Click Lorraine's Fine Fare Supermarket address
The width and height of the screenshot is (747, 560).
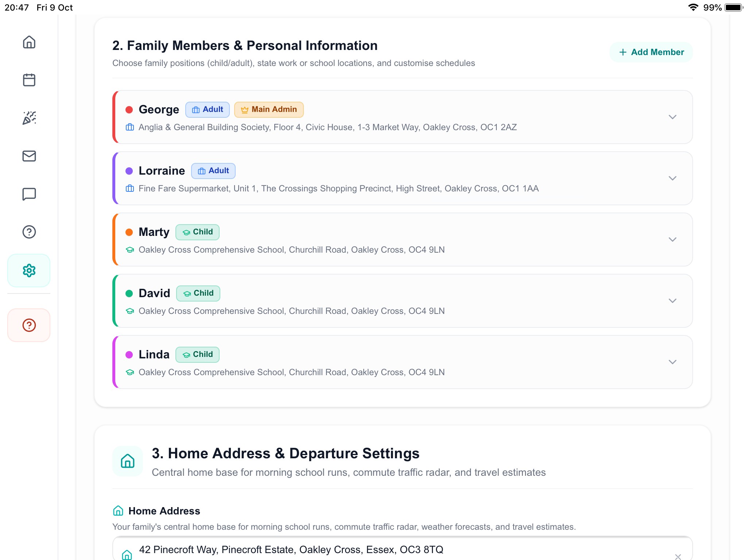[x=338, y=188]
